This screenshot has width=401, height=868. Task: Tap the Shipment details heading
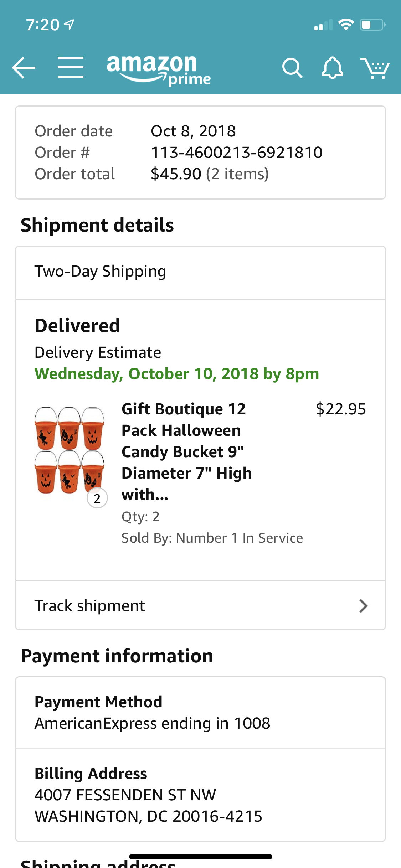click(97, 224)
